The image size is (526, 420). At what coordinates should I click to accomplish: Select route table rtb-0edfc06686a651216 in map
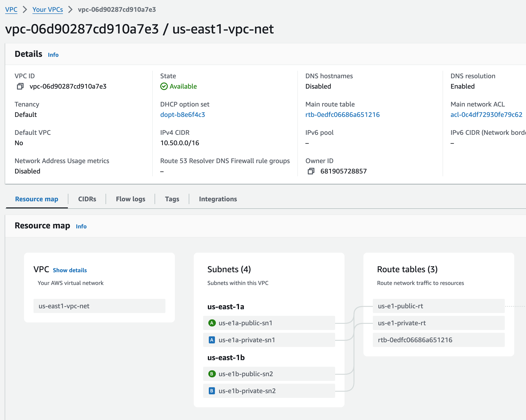[x=439, y=340]
